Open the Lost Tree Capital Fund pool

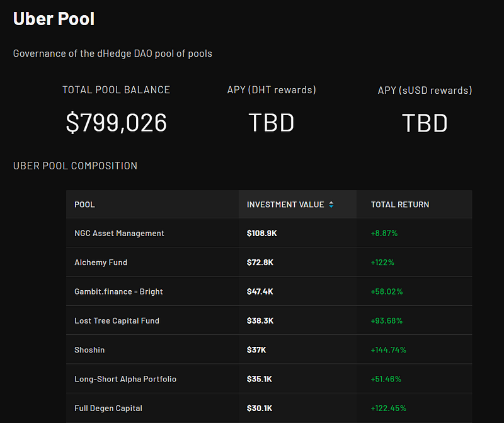pos(117,321)
